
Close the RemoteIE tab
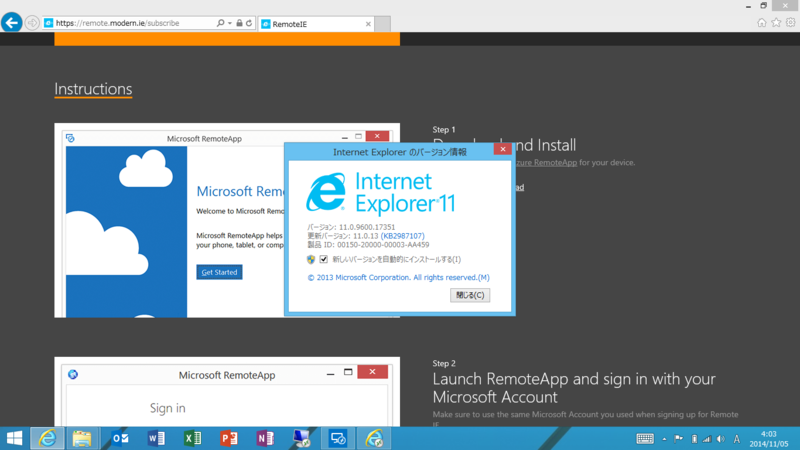click(368, 24)
